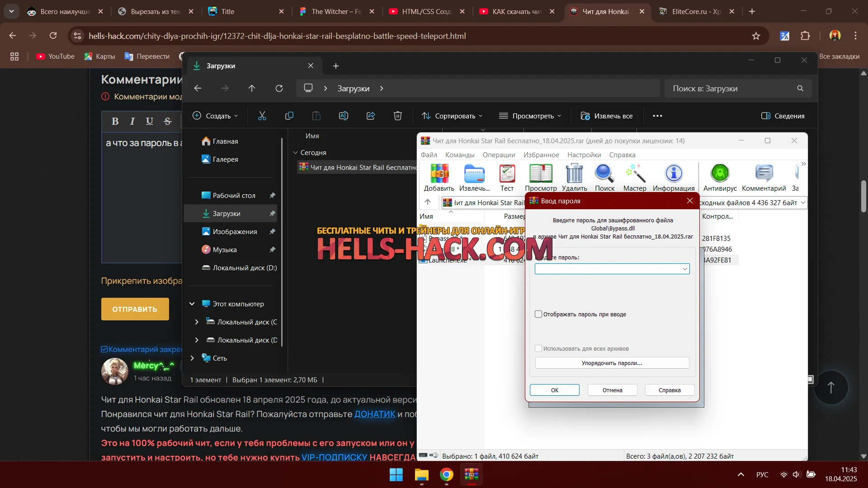This screenshot has width=868, height=488.
Task: Click the Underline formatting button in comment editor
Action: coord(150,121)
